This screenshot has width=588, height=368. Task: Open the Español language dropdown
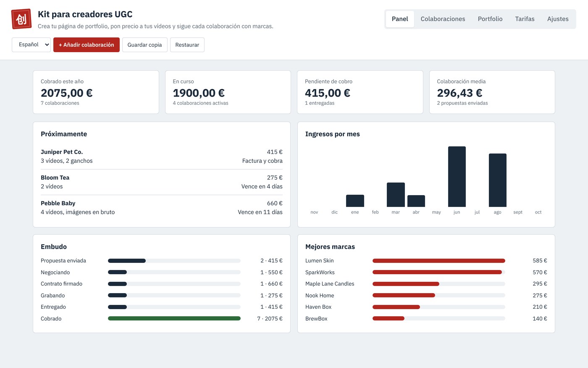[31, 45]
